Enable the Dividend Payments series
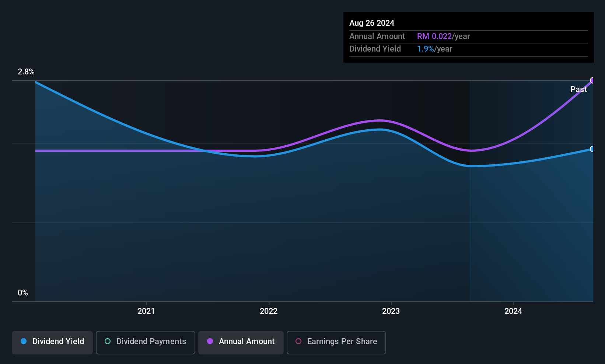Viewport: 605px width, 364px height. coord(146,343)
